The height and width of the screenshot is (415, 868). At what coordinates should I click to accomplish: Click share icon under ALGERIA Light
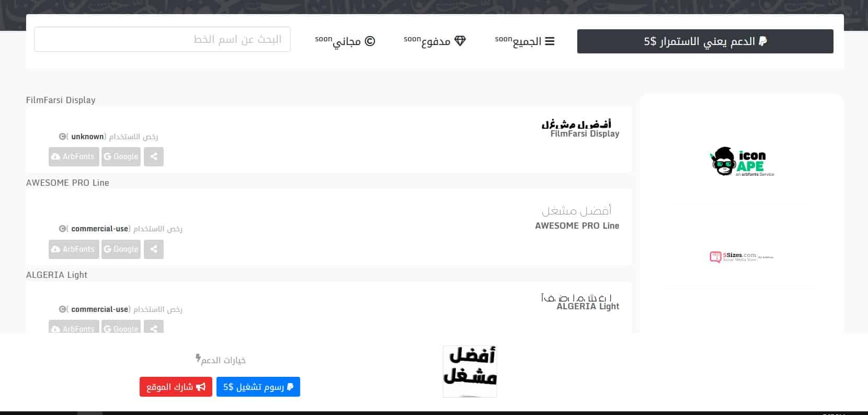(153, 328)
